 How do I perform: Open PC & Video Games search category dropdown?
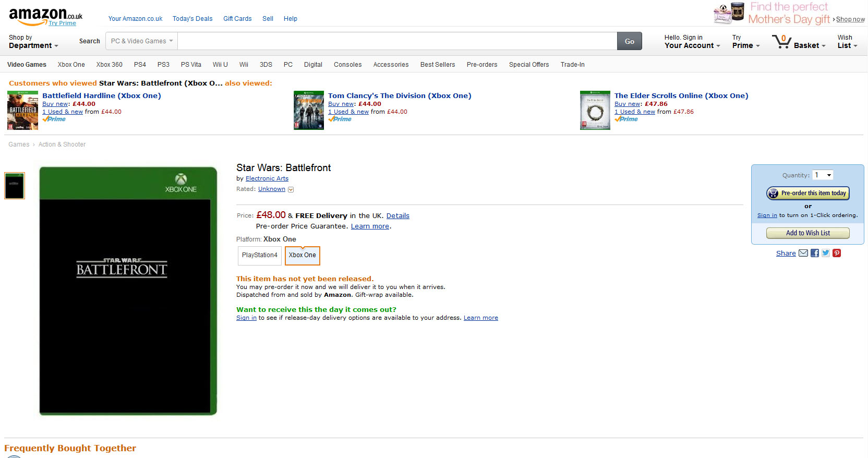coord(142,41)
